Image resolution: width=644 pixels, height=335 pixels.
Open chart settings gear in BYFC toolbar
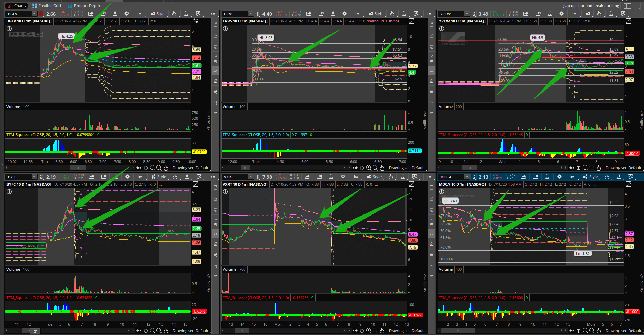(128, 177)
